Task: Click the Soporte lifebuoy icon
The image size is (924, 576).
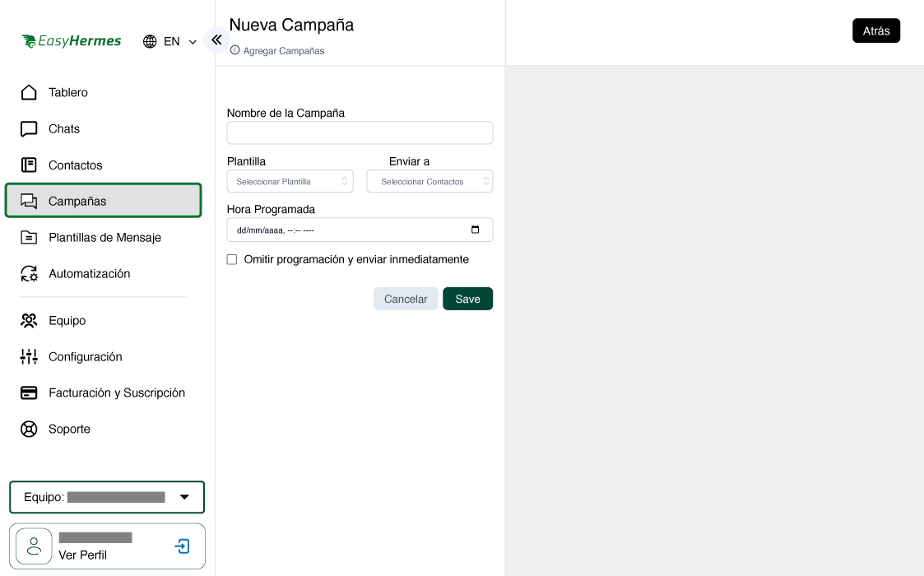Action: coord(29,430)
